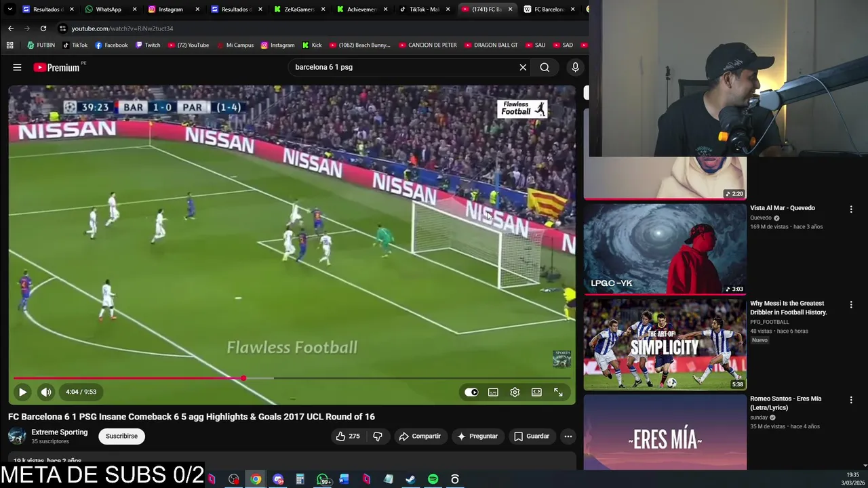The width and height of the screenshot is (868, 488).
Task: Close the WhatsApp tab
Action: coord(134,9)
